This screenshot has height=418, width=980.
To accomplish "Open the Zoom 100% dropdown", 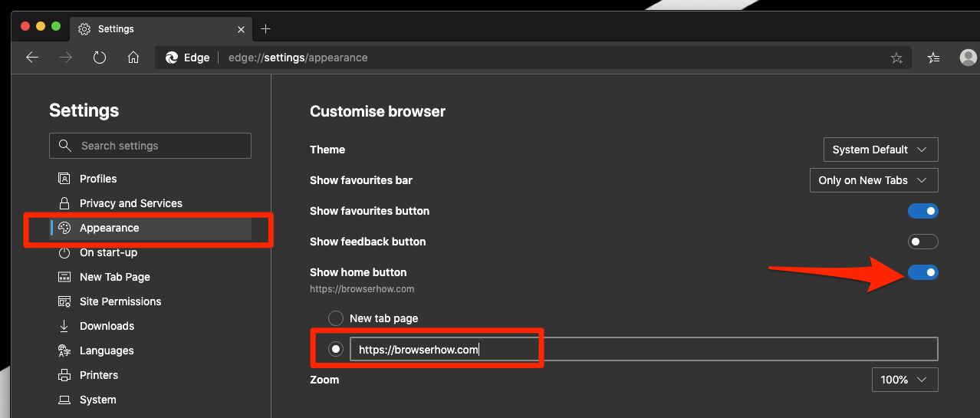I will (905, 380).
